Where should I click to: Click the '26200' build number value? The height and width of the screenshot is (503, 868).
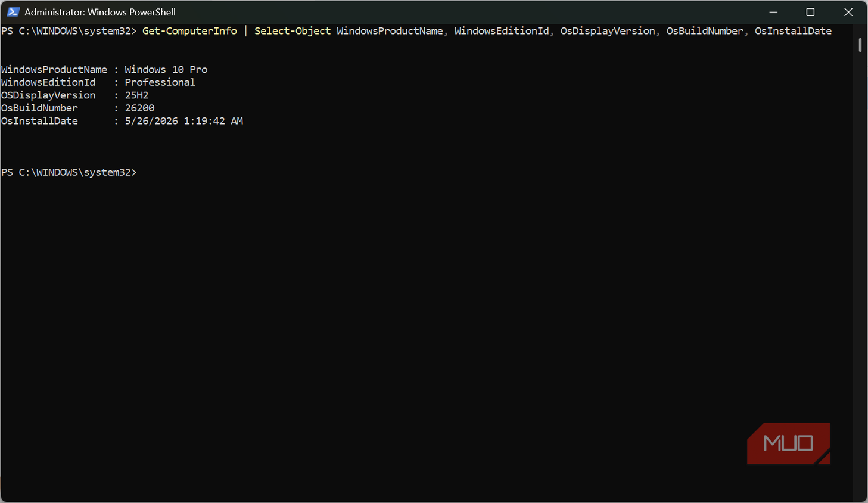139,108
